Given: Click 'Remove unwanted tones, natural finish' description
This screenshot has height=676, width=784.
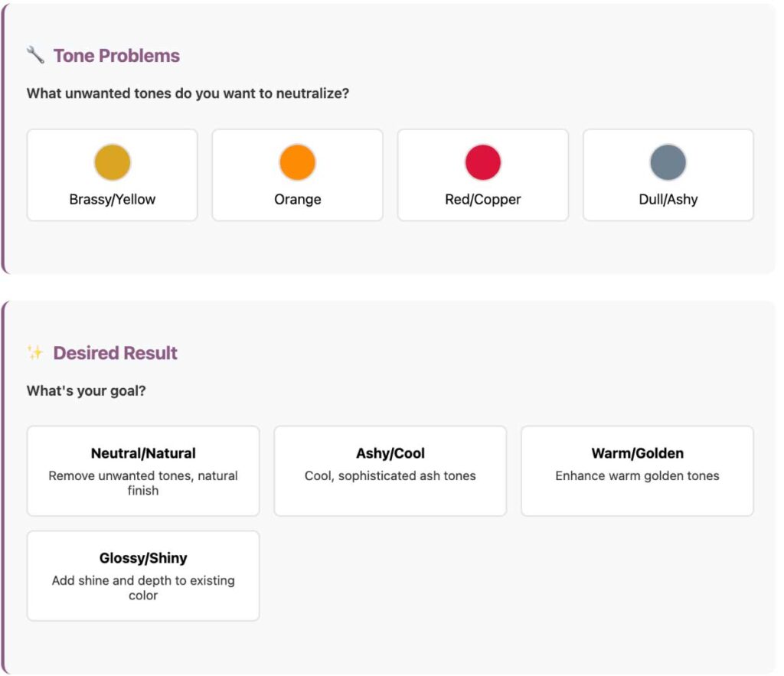Looking at the screenshot, I should (x=143, y=483).
